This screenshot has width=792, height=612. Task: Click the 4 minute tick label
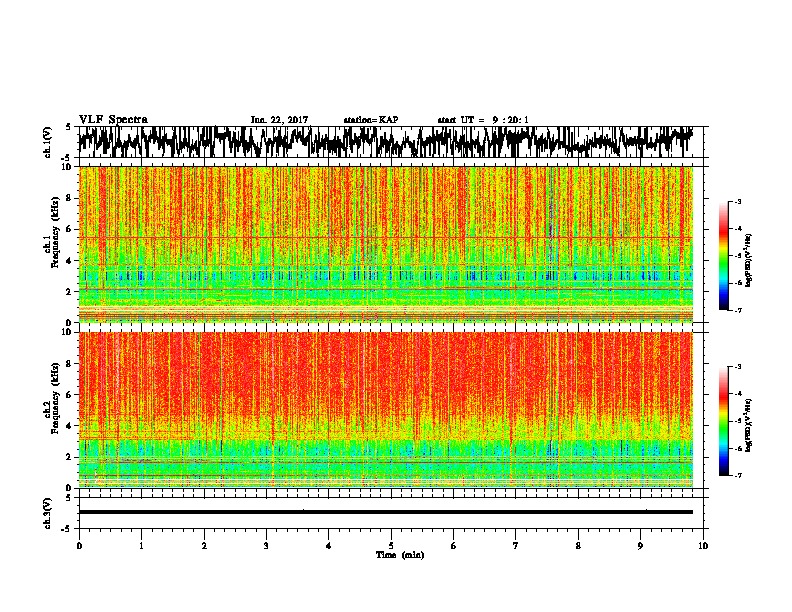[329, 546]
